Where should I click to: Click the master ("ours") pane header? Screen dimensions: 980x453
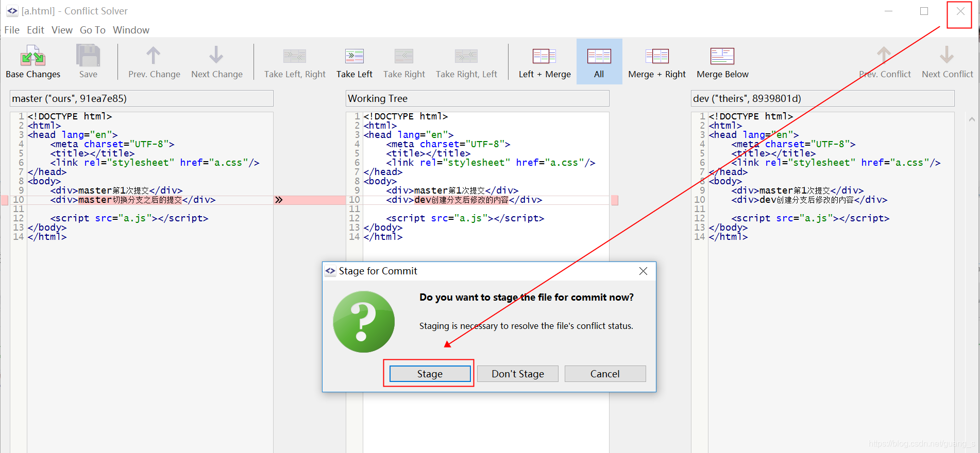click(142, 98)
